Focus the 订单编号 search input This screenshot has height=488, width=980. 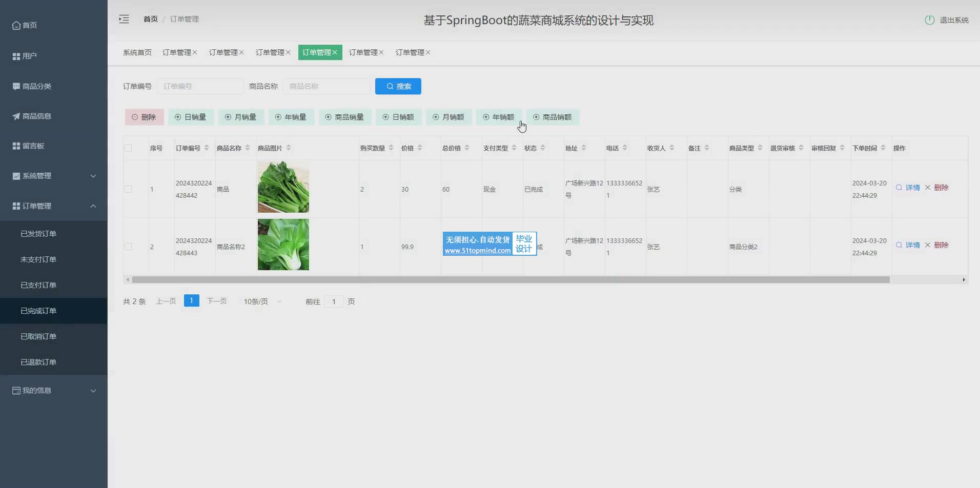200,86
